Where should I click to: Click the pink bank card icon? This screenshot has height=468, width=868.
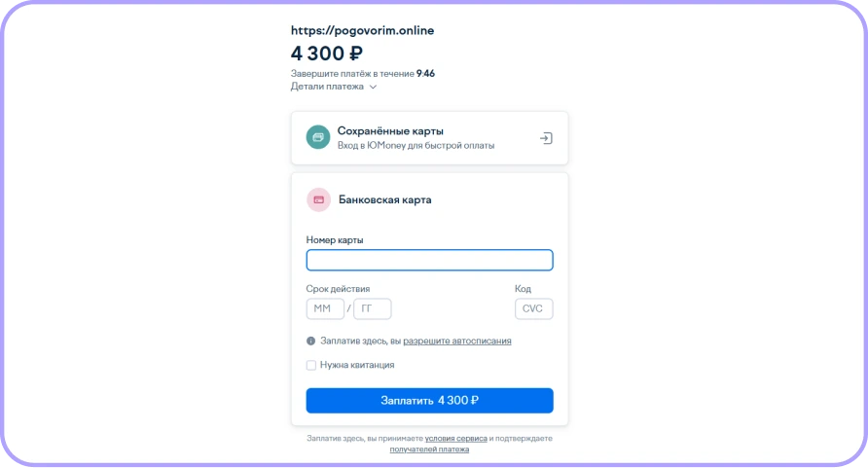coord(318,199)
